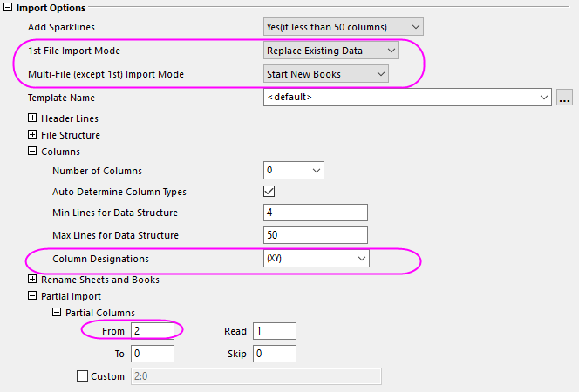Click the Template Name browse ellipsis button
The image size is (579, 392).
coord(564,98)
